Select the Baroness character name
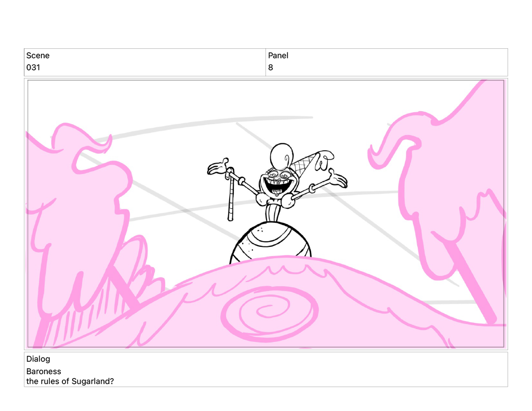The width and height of the screenshot is (532, 411). tap(44, 372)
